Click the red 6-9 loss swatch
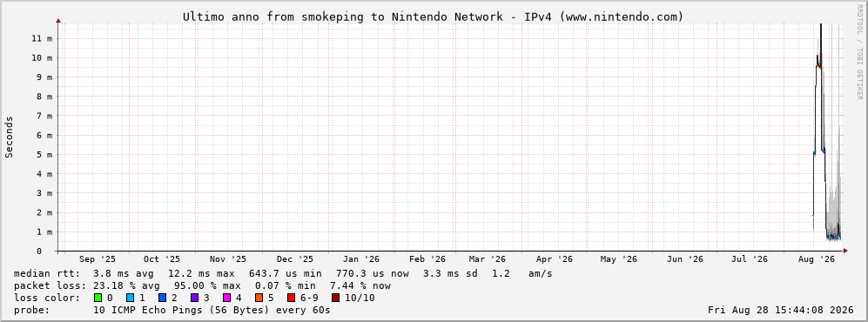Image resolution: width=868 pixels, height=322 pixels. [291, 298]
